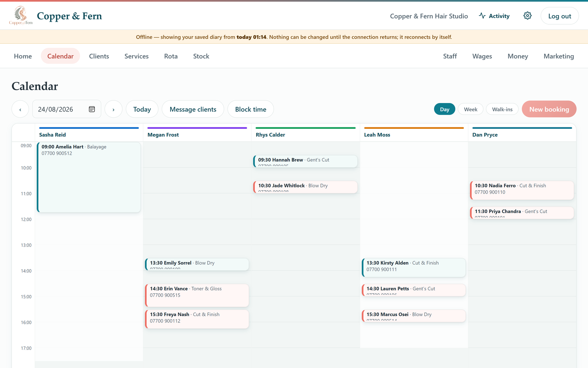Open the date picker calendar icon
Screen dimensions: 588x368
pos(92,109)
